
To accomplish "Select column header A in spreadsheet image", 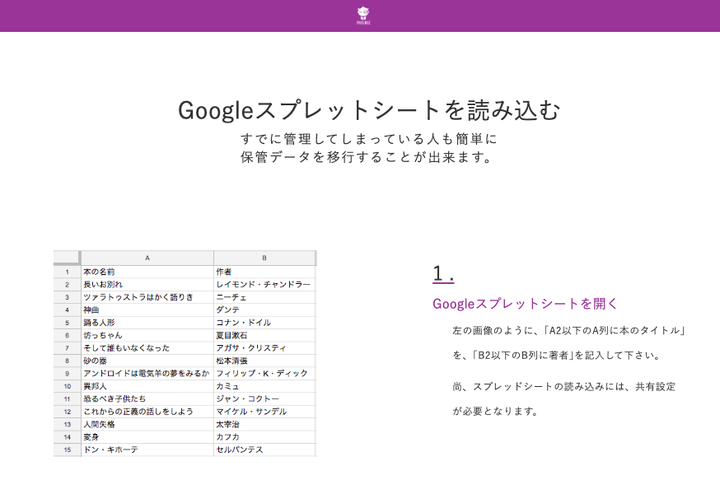I will click(147, 258).
